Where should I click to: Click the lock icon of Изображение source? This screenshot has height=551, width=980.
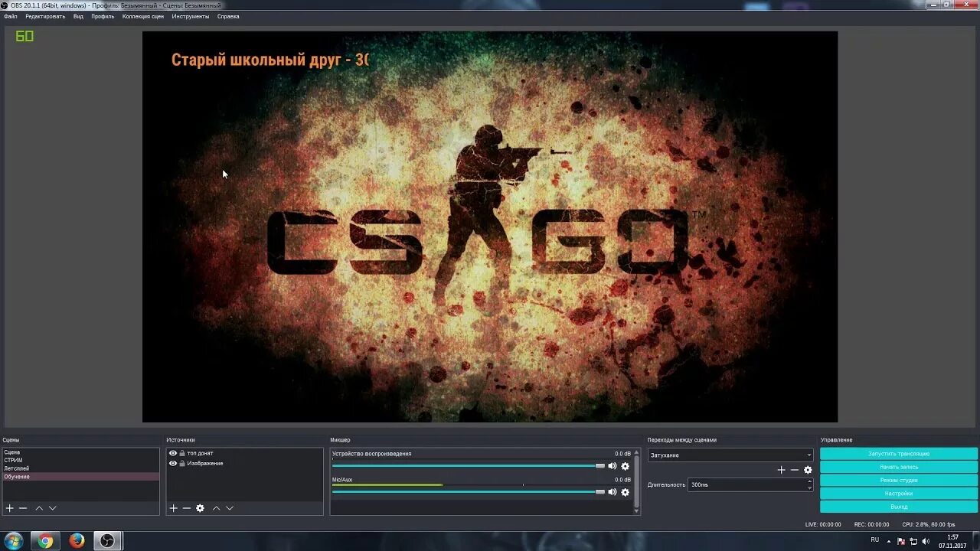[182, 463]
